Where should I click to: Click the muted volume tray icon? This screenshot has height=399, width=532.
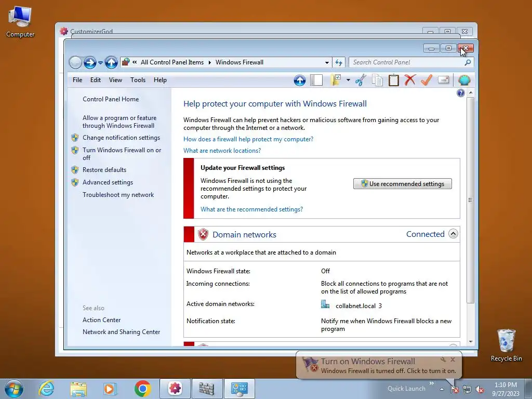point(480,389)
